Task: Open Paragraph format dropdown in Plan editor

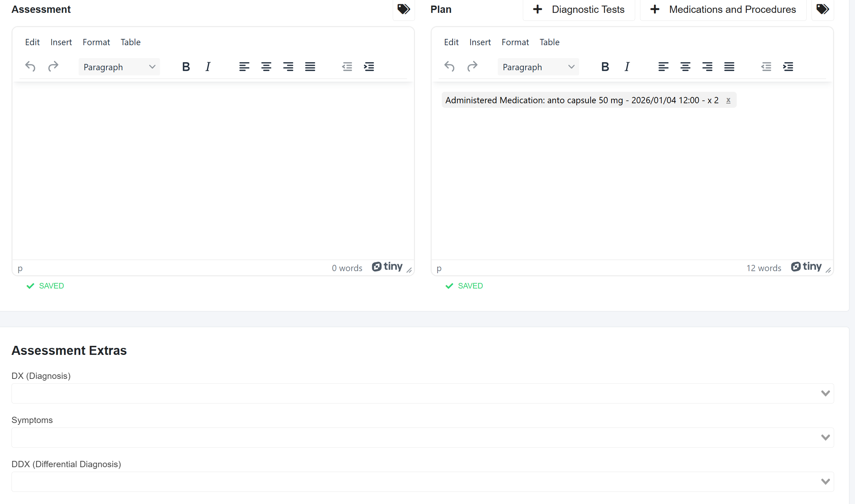Action: [x=538, y=67]
